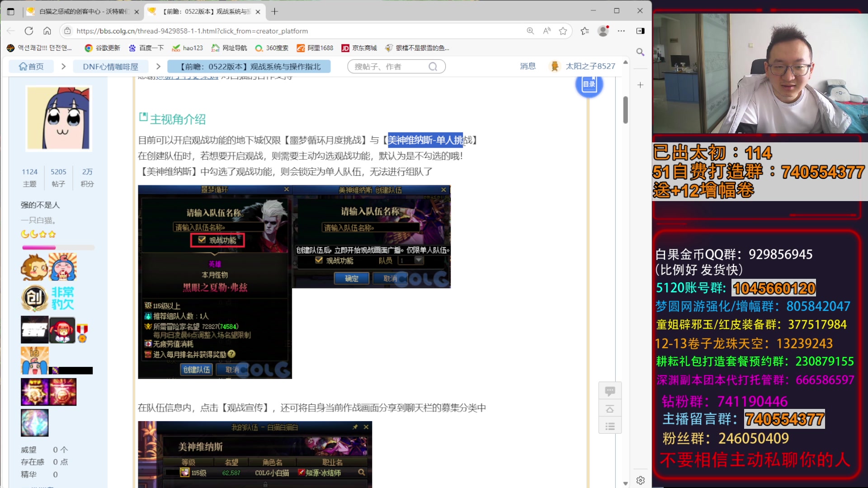Click the browser back arrow
Image resolution: width=868 pixels, height=488 pixels.
click(x=11, y=31)
